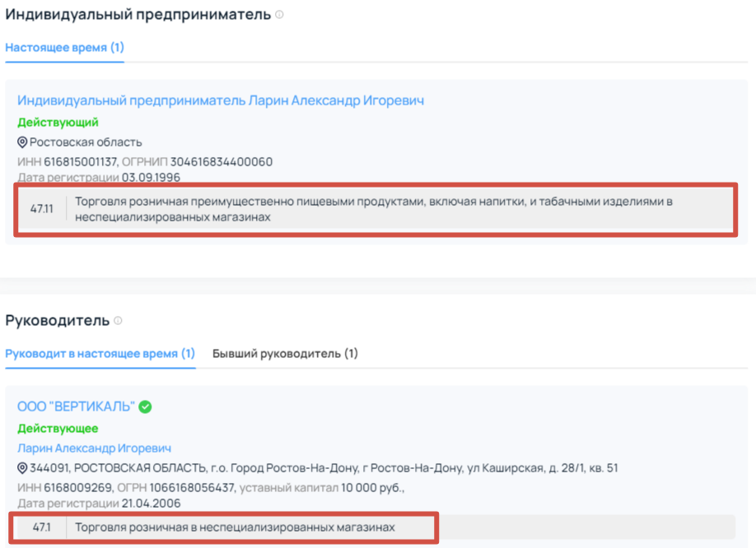Viewport: 756px width, 548px height.
Task: Select the Настоящее время (1) tab
Action: pyautogui.click(x=64, y=48)
